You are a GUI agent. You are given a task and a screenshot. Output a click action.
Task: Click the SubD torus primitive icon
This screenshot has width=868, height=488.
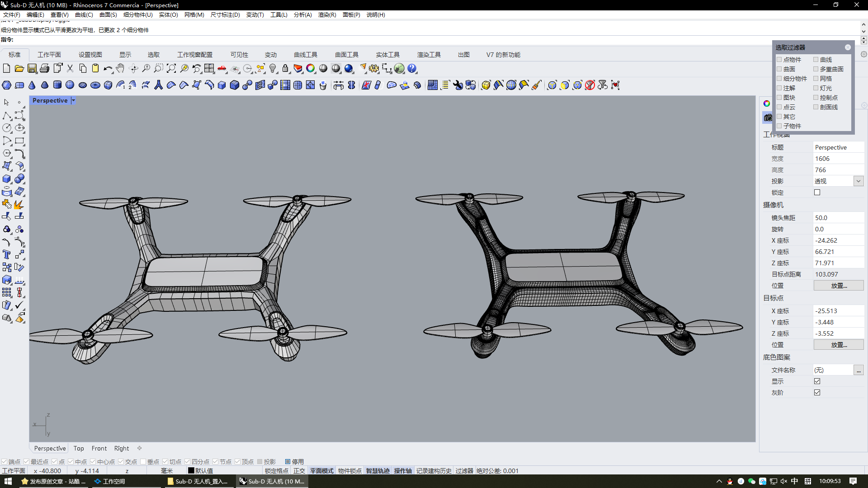(x=95, y=85)
